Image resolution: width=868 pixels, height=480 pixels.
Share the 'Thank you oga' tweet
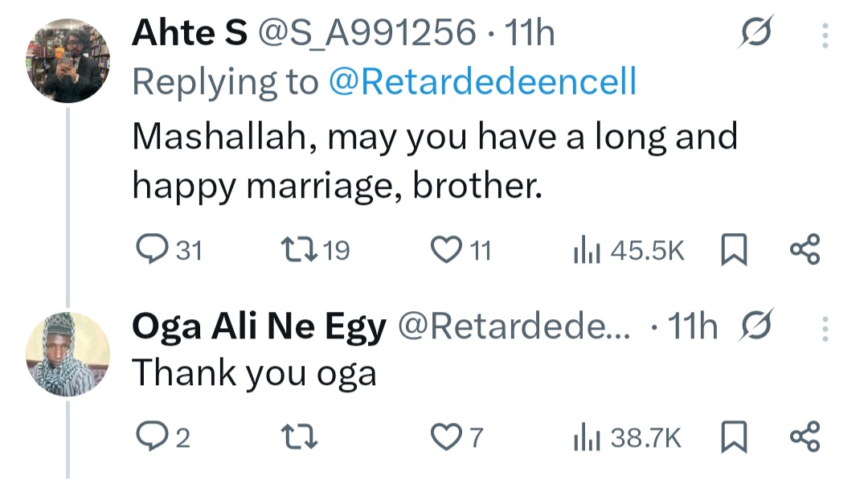tap(805, 438)
